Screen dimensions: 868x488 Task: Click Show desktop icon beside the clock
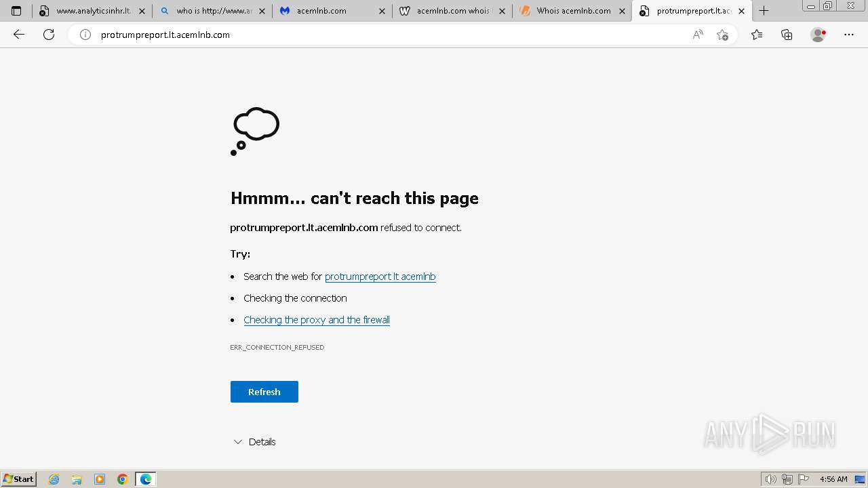860,479
